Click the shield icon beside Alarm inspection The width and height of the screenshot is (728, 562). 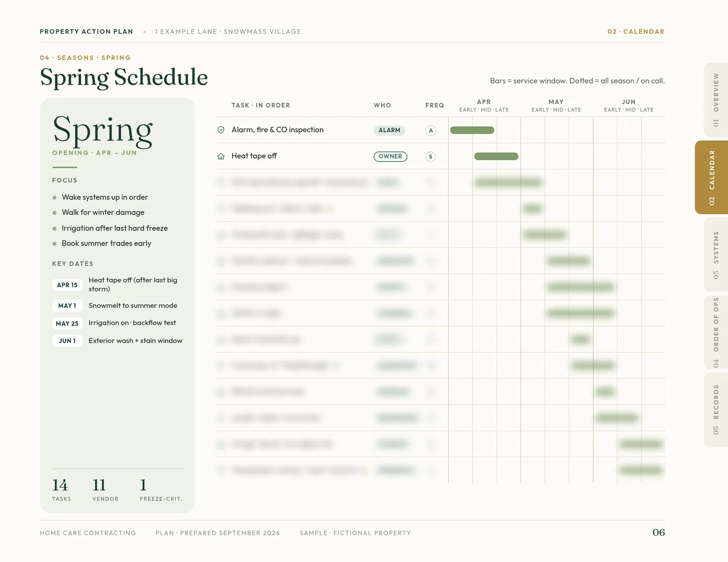[221, 130]
